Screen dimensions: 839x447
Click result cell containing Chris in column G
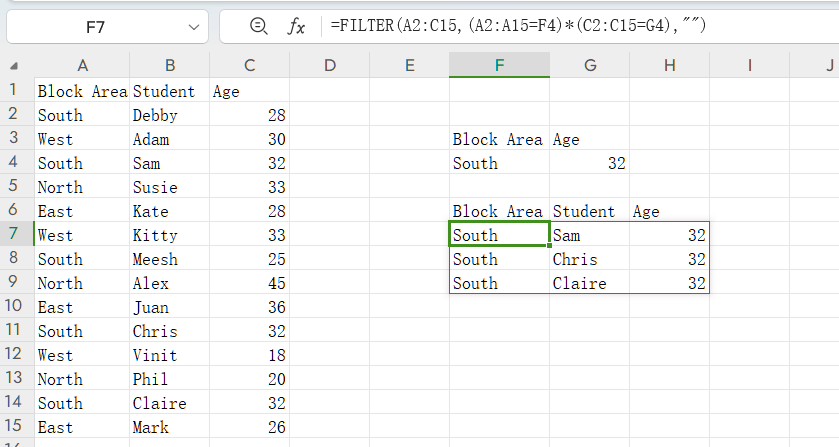pyautogui.click(x=589, y=259)
